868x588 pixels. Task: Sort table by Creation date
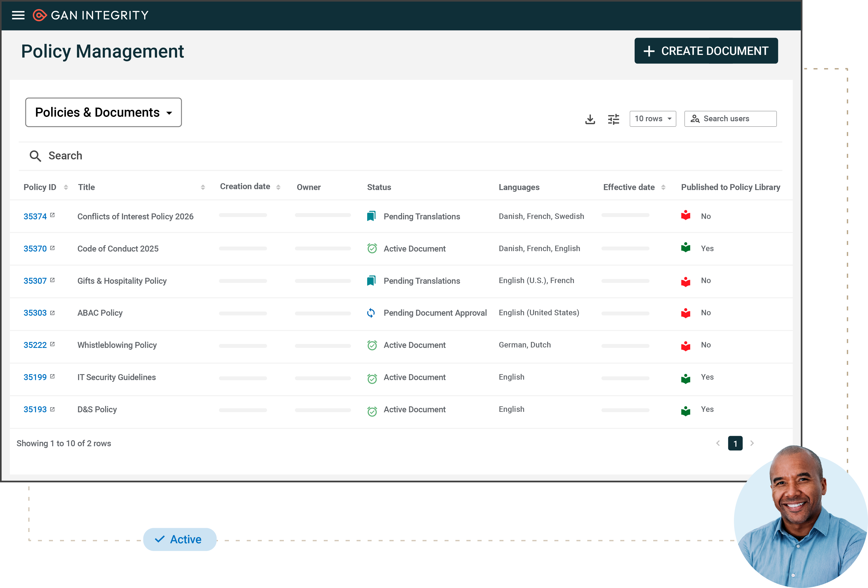coord(278,187)
